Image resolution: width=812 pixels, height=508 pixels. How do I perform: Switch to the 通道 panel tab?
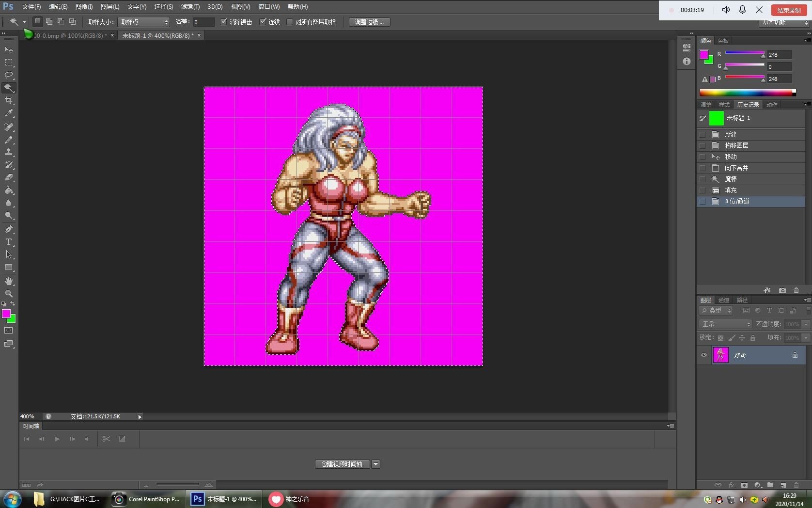click(x=723, y=300)
